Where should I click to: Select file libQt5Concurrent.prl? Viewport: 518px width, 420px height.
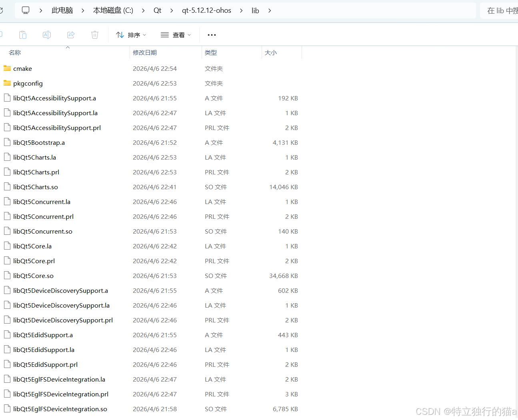click(x=43, y=216)
